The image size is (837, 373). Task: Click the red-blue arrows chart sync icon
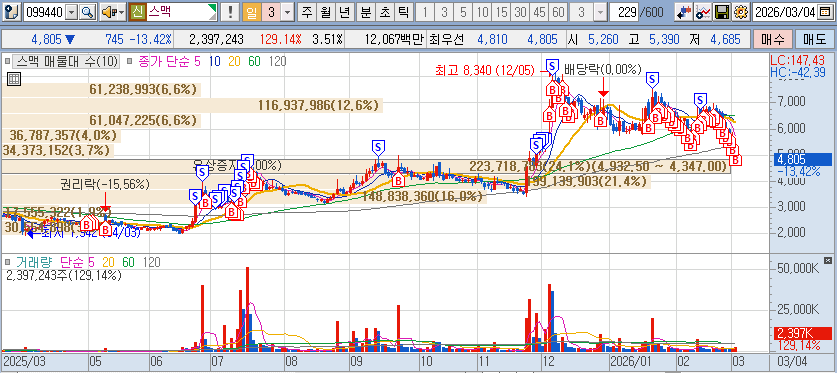tap(684, 12)
